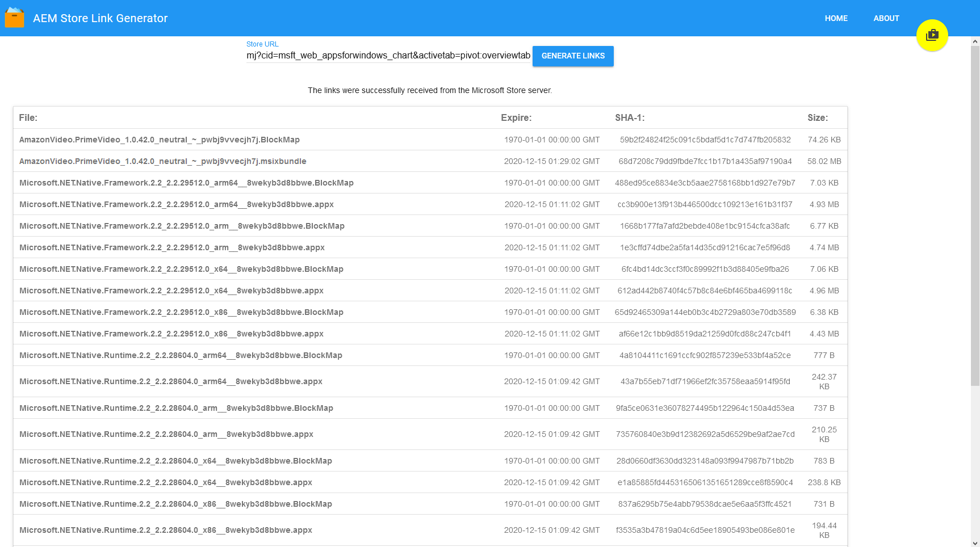This screenshot has height=547, width=980.
Task: Select SHA-1 hash af66e12c1bb9d8519da21259d0fcd88c247cb4f1
Action: click(705, 334)
